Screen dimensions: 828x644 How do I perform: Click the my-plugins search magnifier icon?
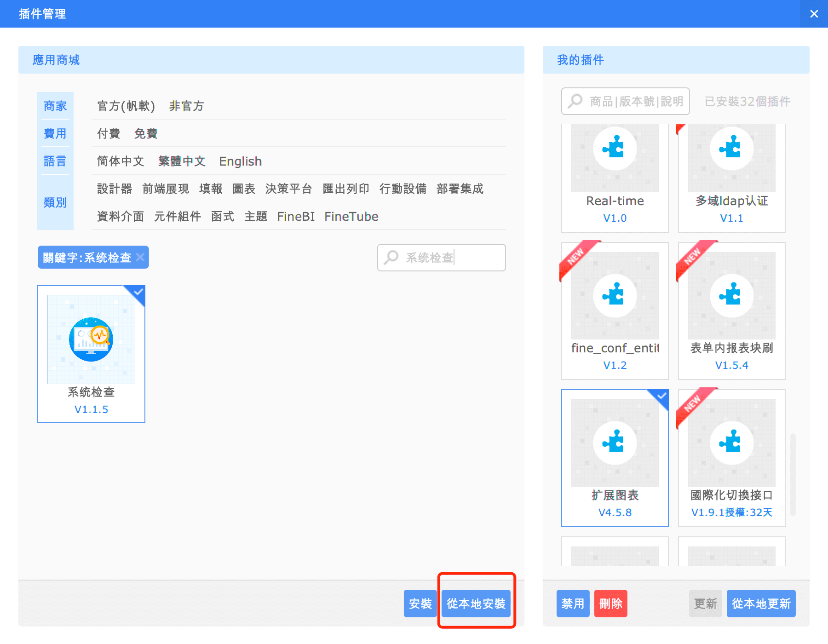pyautogui.click(x=575, y=101)
